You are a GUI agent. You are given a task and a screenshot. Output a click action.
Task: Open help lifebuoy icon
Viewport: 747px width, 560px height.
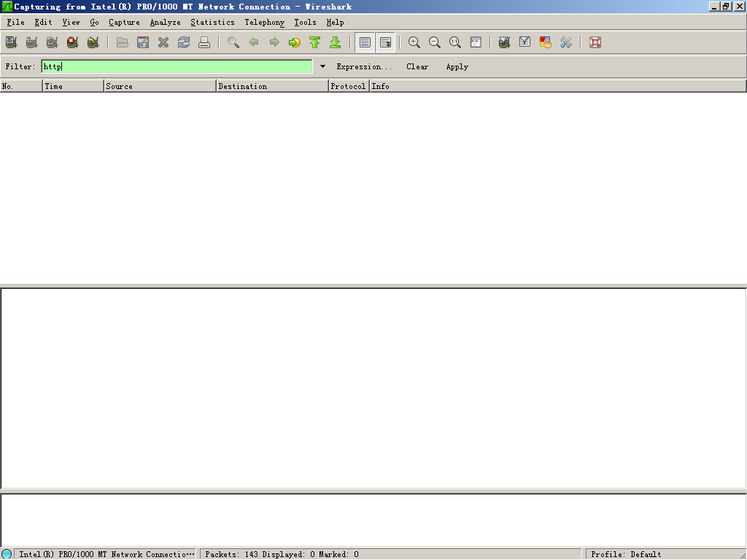[595, 42]
